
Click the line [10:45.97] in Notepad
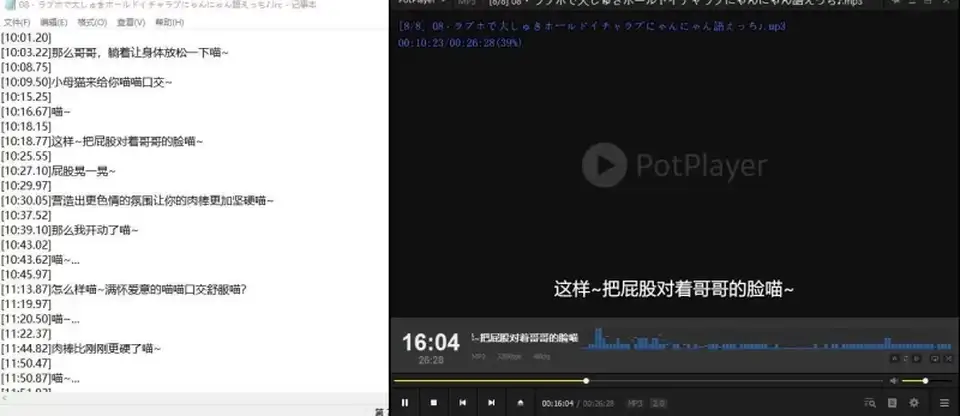(x=26, y=274)
